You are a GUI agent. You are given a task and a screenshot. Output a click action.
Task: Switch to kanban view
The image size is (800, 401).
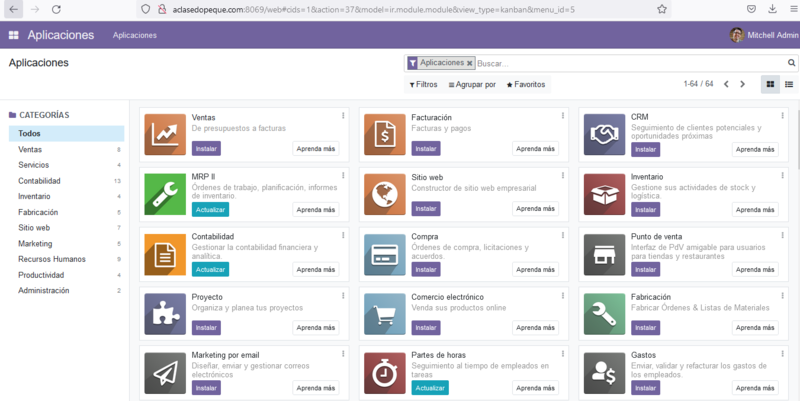[770, 84]
